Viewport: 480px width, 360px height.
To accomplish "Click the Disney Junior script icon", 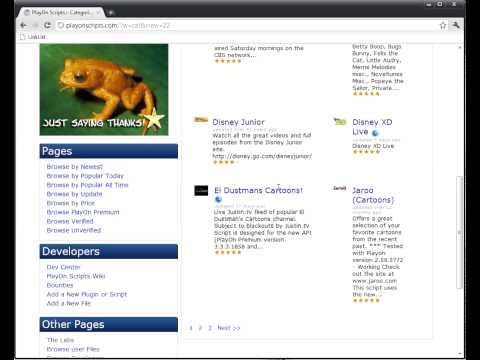I will pyautogui.click(x=201, y=120).
